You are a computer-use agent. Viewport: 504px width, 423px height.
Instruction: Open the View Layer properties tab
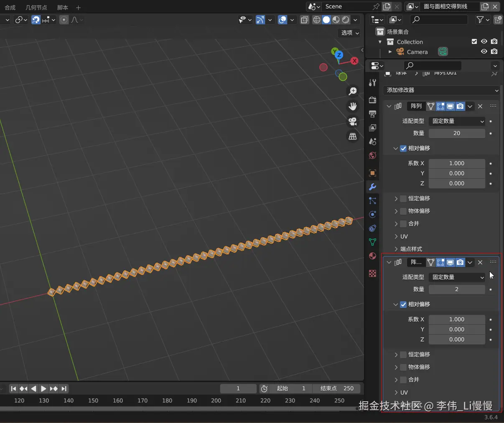coord(372,128)
